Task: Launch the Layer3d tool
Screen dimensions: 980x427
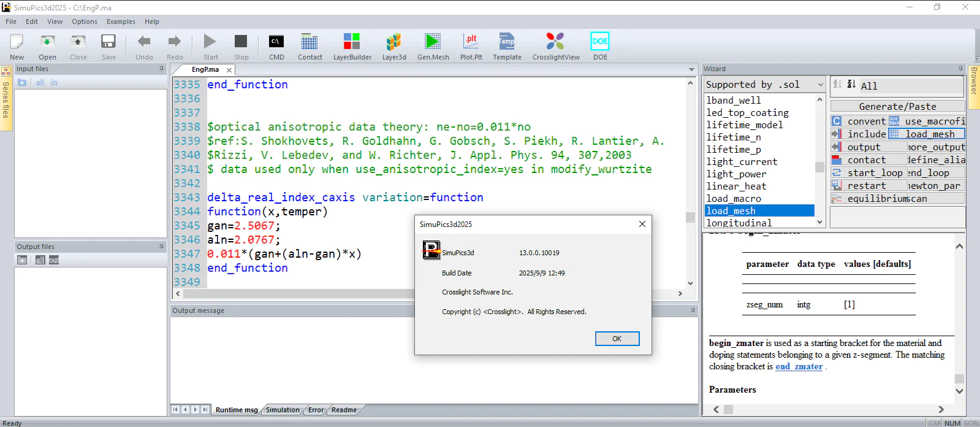Action: point(394,47)
